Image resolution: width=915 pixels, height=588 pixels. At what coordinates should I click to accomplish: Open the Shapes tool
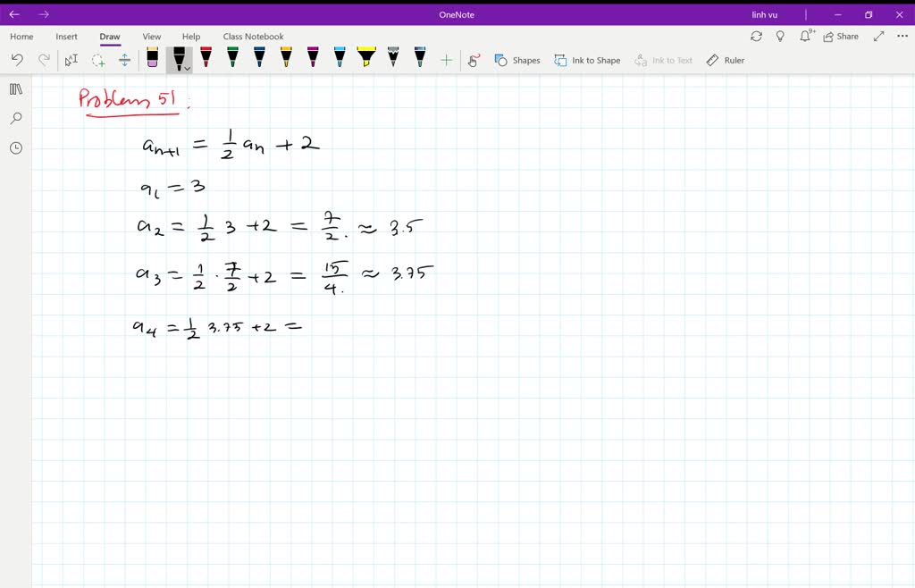[x=518, y=60]
